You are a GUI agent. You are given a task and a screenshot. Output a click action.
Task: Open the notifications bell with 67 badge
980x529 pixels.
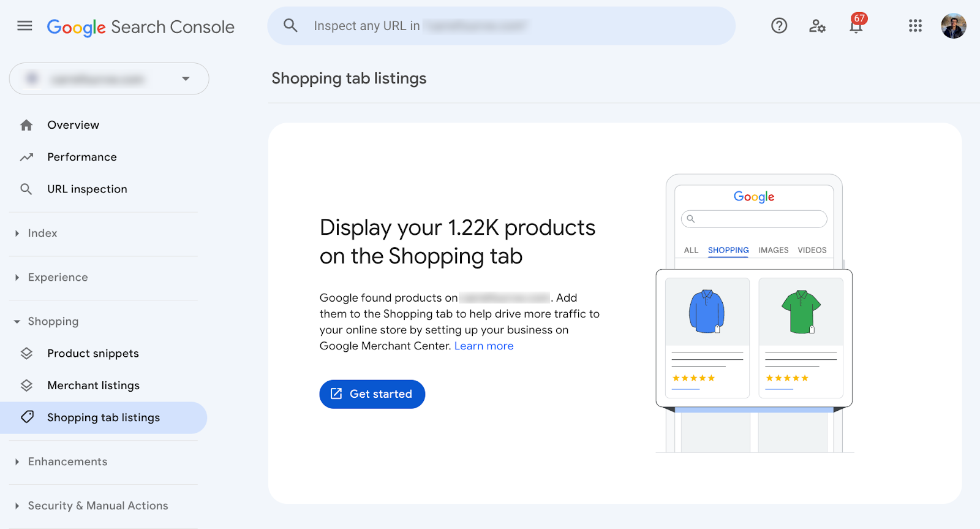point(856,25)
